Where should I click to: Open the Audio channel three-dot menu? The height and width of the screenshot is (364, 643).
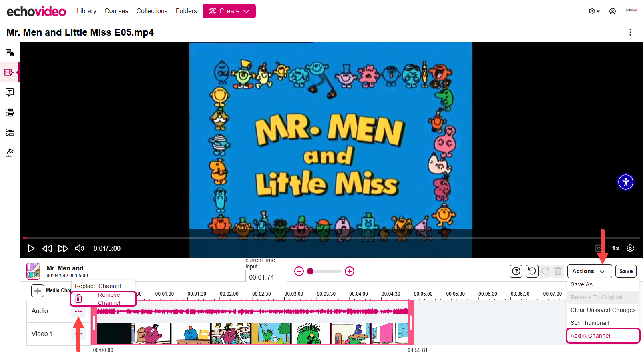click(x=78, y=311)
